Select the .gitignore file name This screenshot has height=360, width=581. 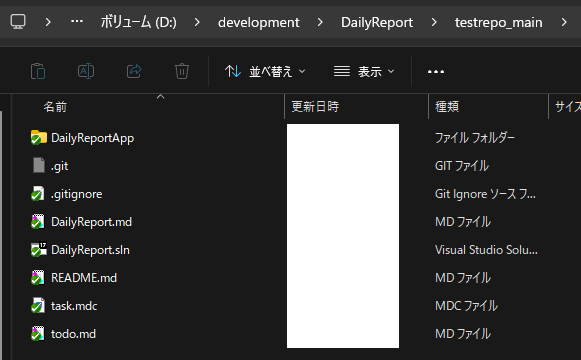pyautogui.click(x=76, y=194)
